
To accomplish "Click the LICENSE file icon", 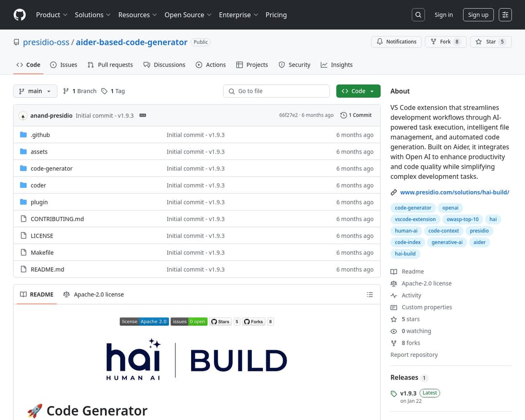I will (x=23, y=235).
